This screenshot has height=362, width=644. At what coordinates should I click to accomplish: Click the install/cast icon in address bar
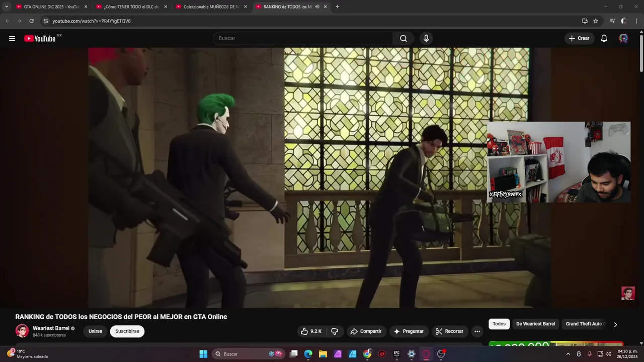(x=585, y=21)
